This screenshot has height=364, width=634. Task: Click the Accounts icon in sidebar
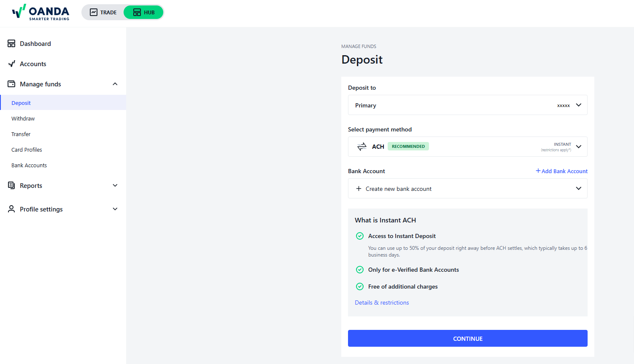11,64
